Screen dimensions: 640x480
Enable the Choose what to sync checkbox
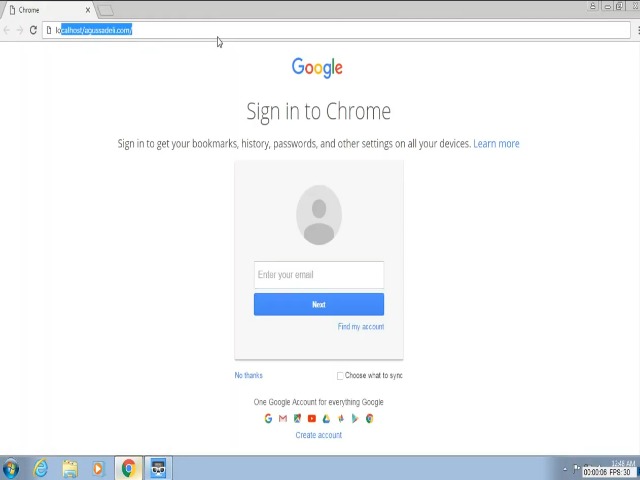coord(340,376)
